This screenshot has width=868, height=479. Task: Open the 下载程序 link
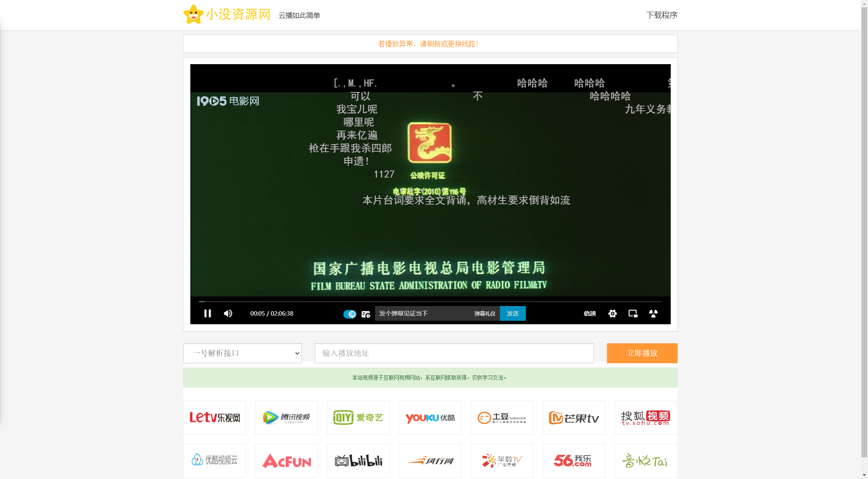[x=662, y=15]
